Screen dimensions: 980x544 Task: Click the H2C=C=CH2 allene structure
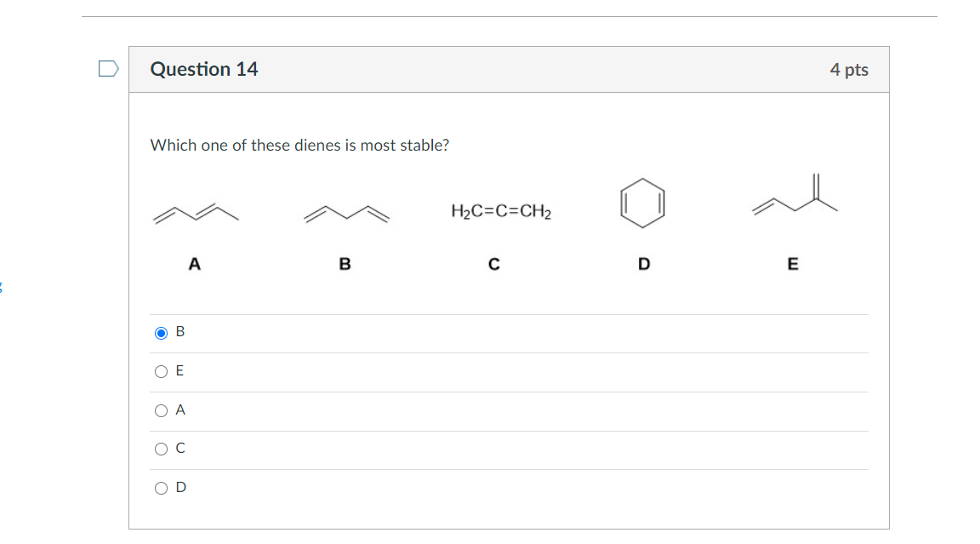pos(499,213)
